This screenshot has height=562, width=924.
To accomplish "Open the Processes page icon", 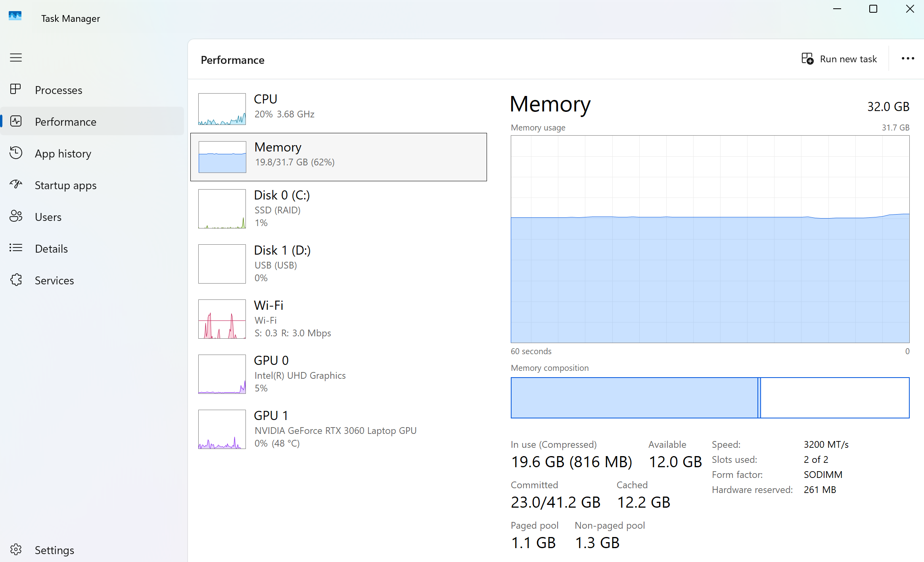I will 16,90.
